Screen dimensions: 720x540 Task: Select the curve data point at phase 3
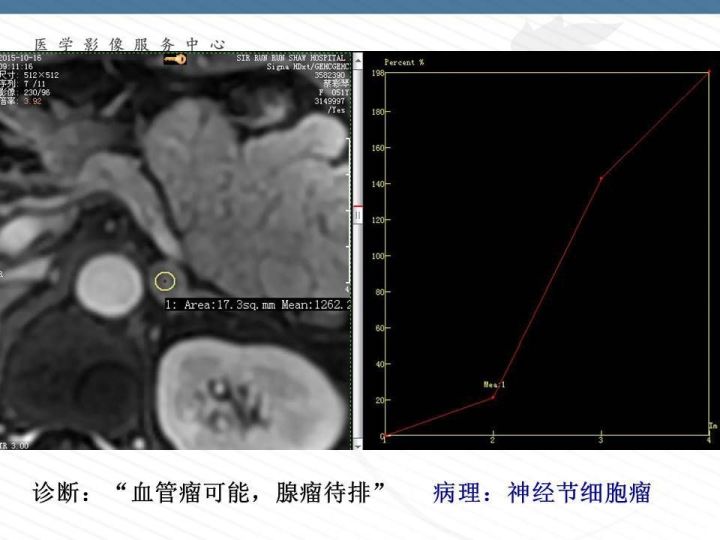coord(601,178)
